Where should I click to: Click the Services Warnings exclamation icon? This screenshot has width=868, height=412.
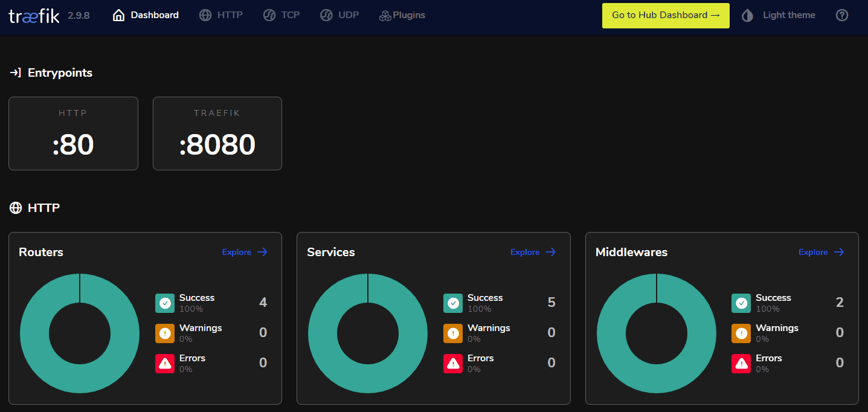tap(453, 333)
